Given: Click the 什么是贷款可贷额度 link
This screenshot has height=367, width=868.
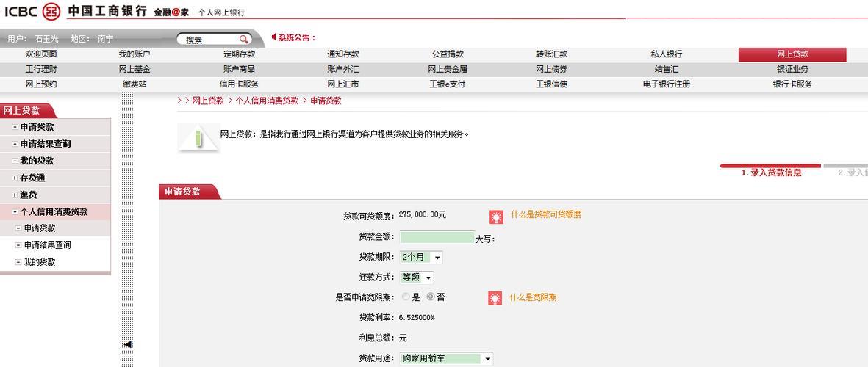Looking at the screenshot, I should [x=546, y=214].
